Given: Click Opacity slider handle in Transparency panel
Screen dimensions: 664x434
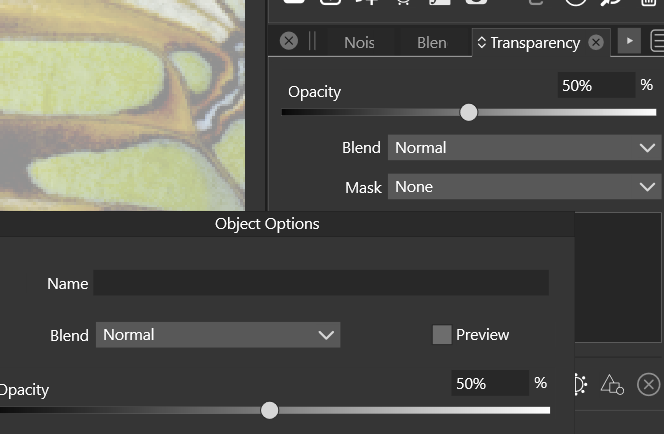Looking at the screenshot, I should pyautogui.click(x=469, y=112).
